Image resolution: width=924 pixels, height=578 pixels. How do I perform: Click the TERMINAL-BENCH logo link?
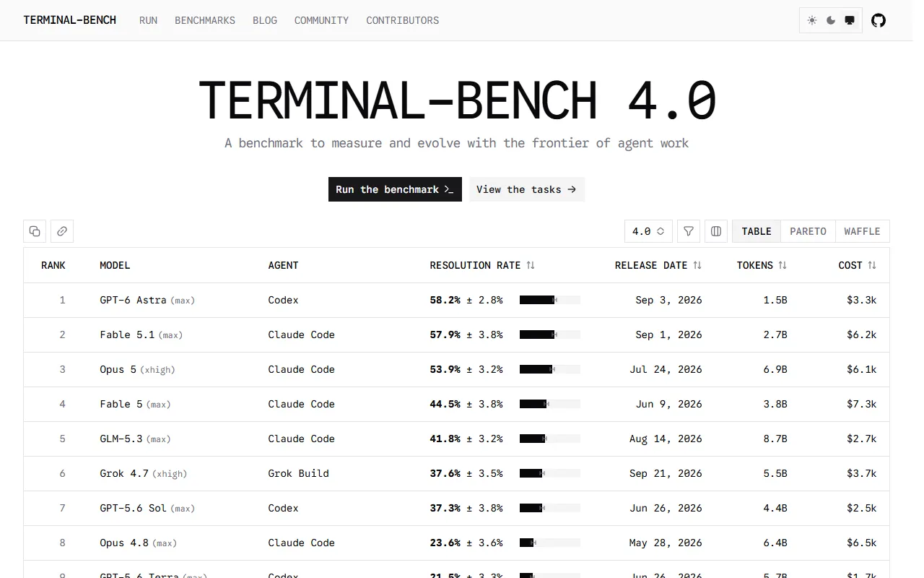[x=69, y=20]
